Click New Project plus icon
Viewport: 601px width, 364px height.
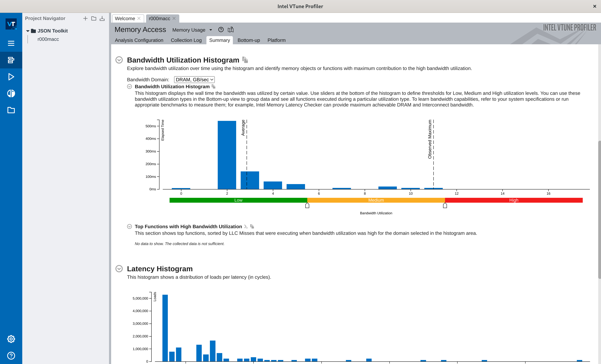[x=85, y=19]
